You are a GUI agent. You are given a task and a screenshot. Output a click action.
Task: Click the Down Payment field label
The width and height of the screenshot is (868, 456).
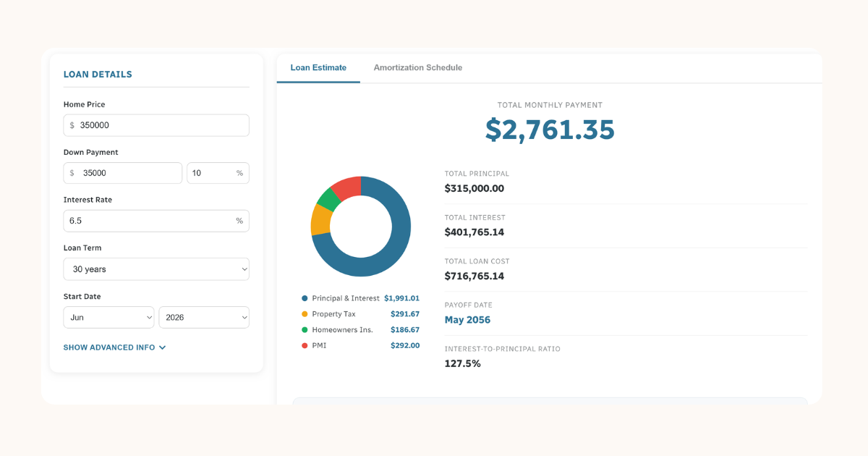(x=91, y=152)
